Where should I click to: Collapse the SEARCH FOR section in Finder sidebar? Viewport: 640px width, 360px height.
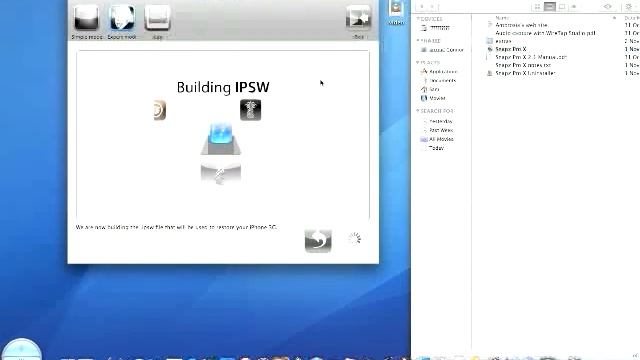418,111
